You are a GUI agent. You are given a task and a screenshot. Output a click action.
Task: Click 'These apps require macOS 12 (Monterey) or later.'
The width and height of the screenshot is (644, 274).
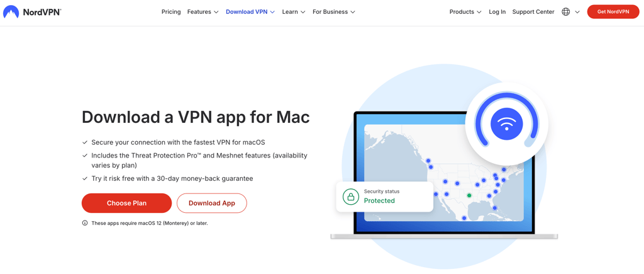pos(150,224)
